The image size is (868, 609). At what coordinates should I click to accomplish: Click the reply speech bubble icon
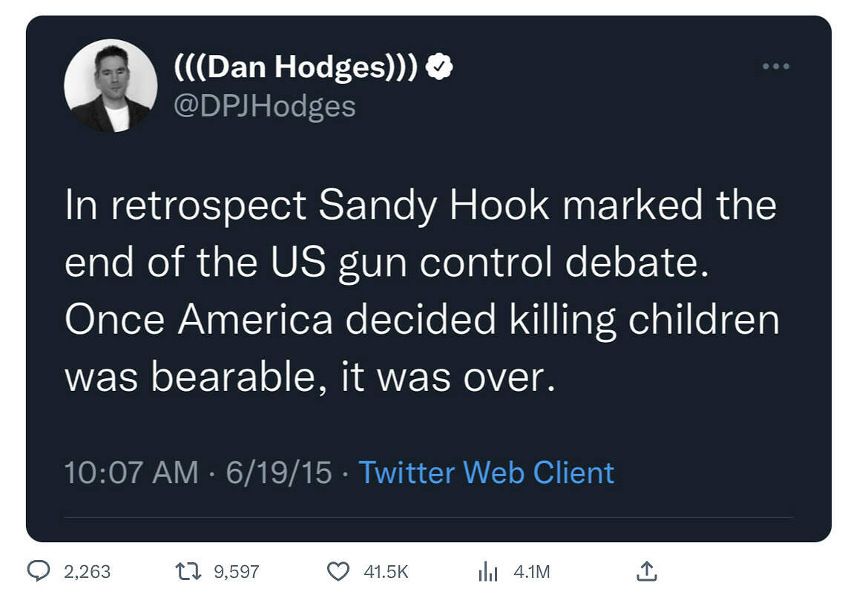coord(38,570)
